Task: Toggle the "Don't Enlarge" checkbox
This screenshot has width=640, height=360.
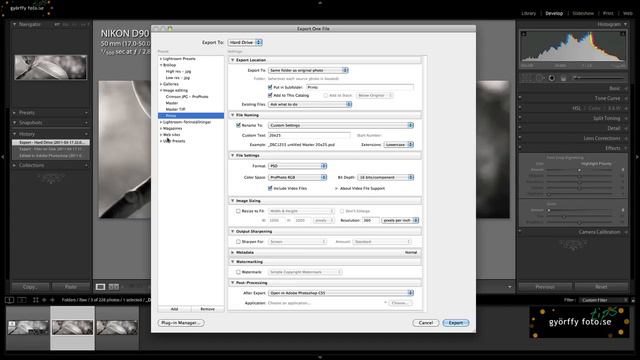Action: tap(342, 211)
